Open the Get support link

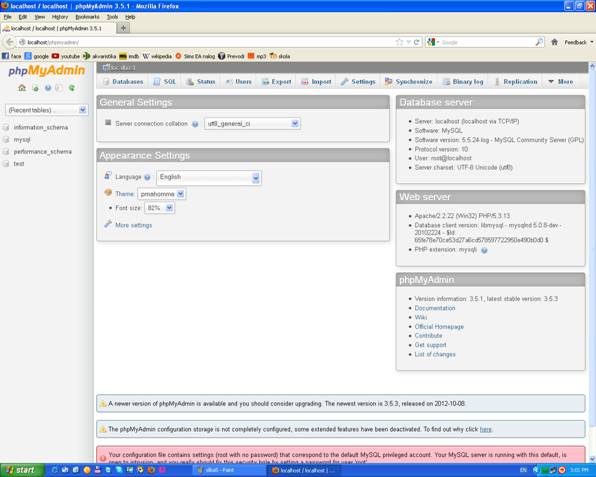[430, 345]
